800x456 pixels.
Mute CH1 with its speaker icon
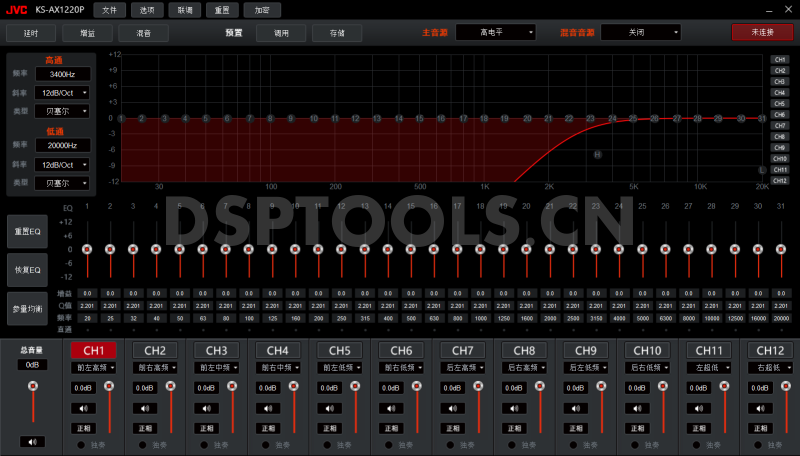pos(84,408)
